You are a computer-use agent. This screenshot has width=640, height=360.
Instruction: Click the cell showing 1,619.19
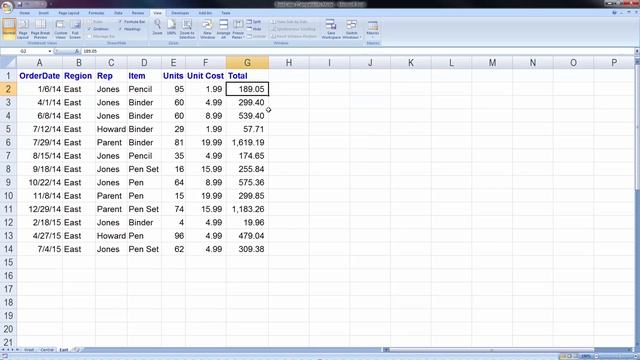pos(247,142)
